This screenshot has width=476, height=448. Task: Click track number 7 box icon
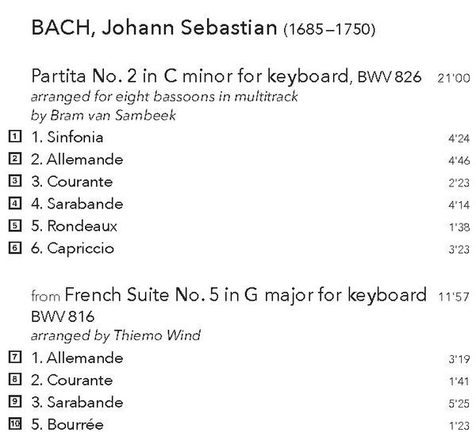[x=15, y=357]
